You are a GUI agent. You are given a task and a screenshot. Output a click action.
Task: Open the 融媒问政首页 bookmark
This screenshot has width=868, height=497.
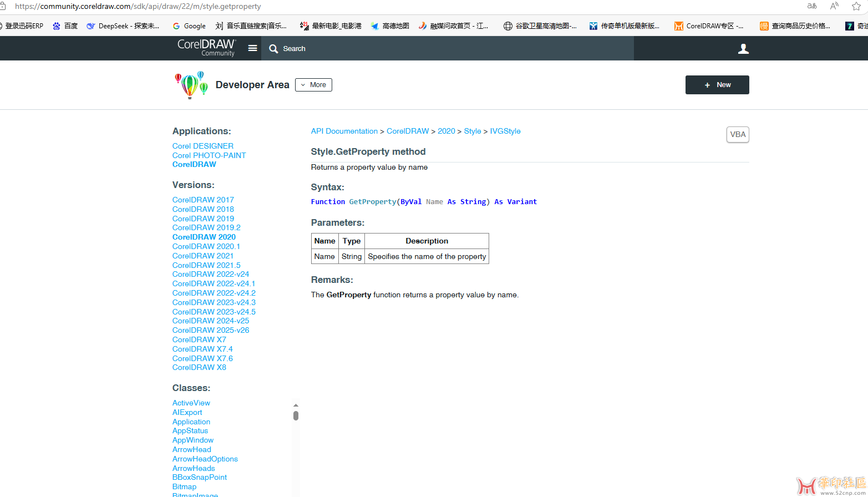tap(453, 26)
